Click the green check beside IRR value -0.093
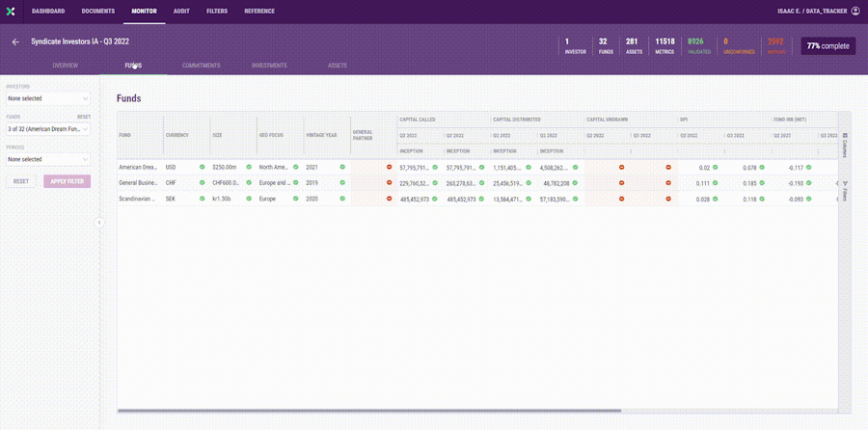 point(809,199)
